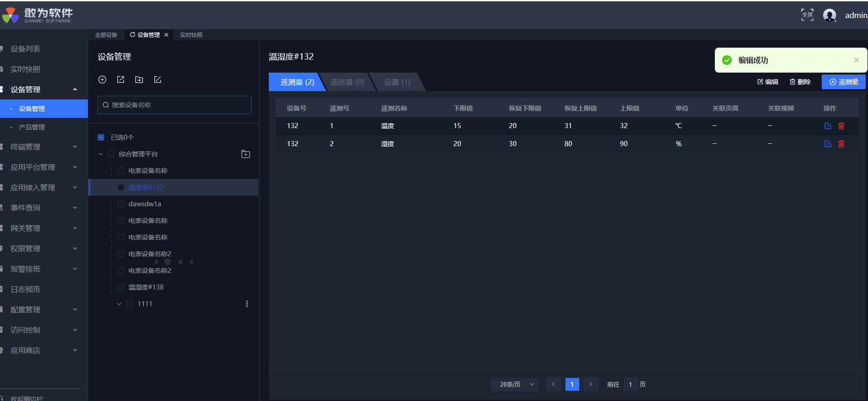This screenshot has width=868, height=401.
Task: Click the blue 遥测量 add button
Action: click(x=843, y=82)
